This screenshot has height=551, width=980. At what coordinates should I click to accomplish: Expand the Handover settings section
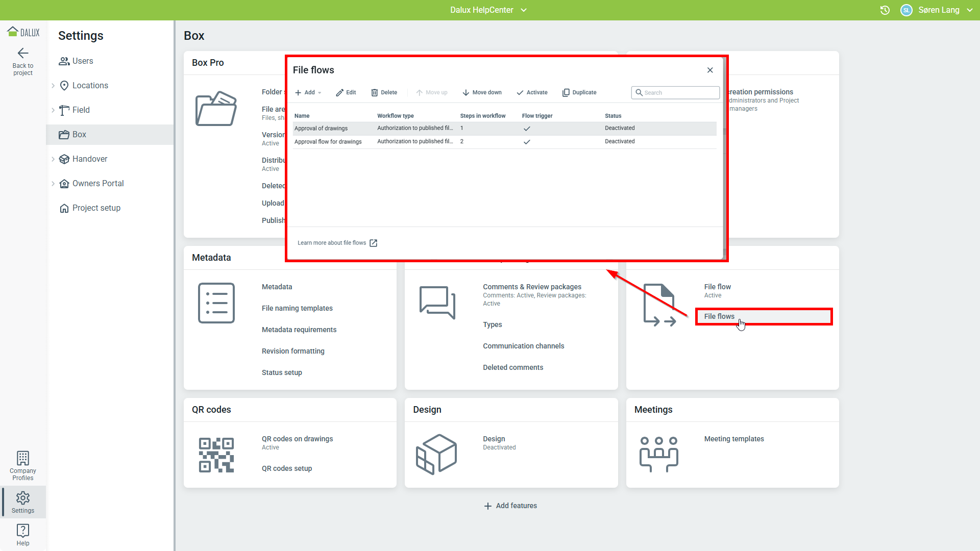click(53, 159)
